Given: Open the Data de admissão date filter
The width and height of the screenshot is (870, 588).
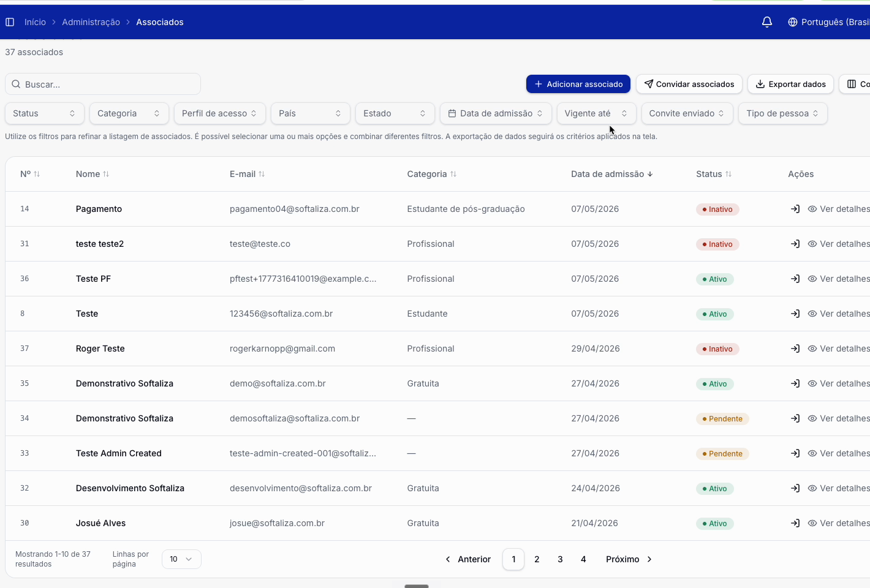Looking at the screenshot, I should pos(496,113).
